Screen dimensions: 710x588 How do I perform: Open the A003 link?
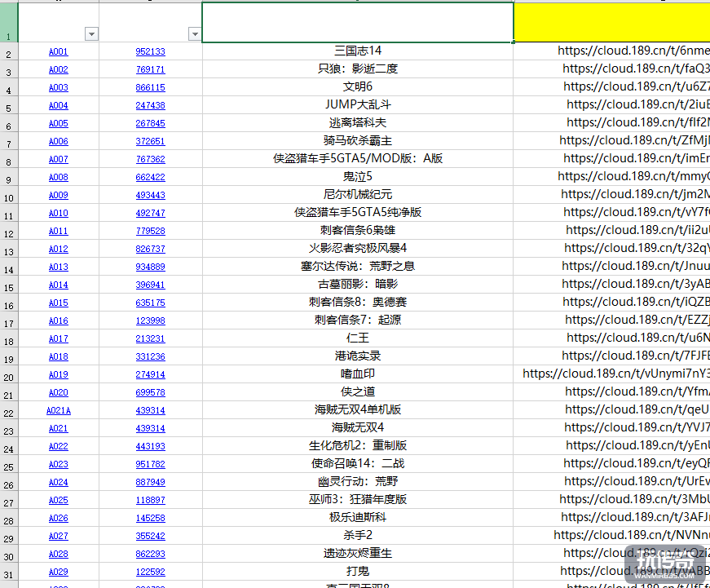pos(59,87)
